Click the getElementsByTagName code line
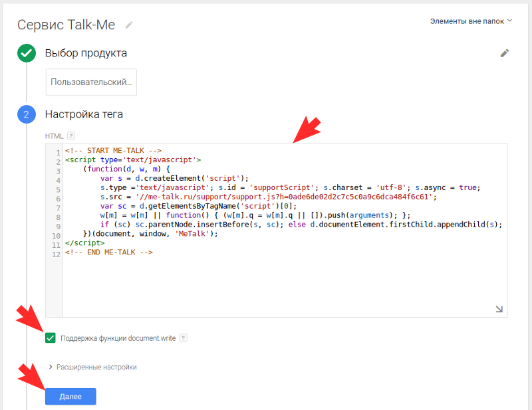532x410 pixels. [198, 206]
